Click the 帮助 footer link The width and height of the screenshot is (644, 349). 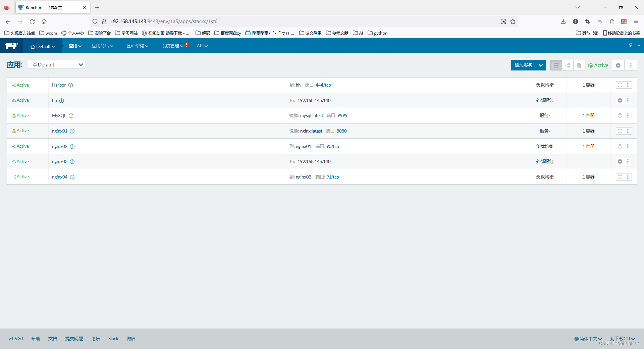[36, 339]
